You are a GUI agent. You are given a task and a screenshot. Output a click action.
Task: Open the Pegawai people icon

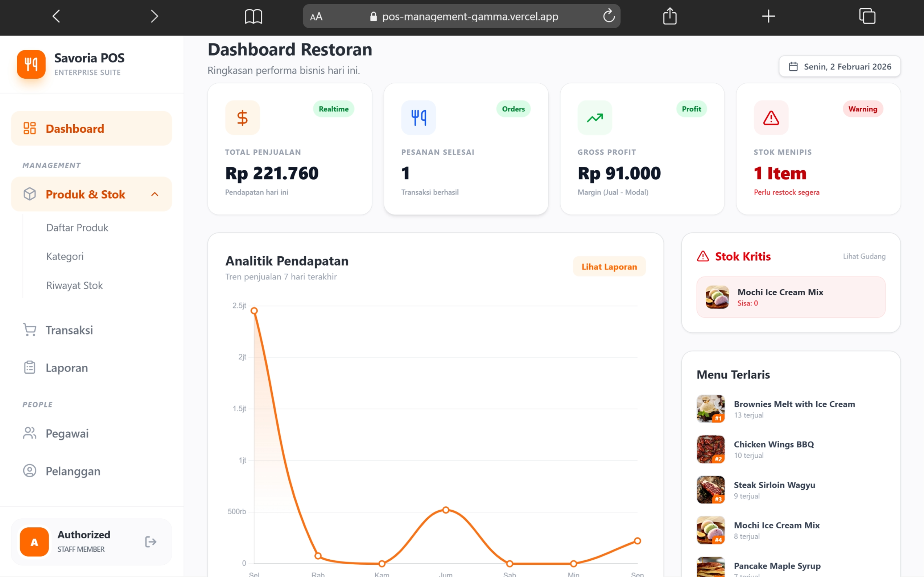click(29, 433)
